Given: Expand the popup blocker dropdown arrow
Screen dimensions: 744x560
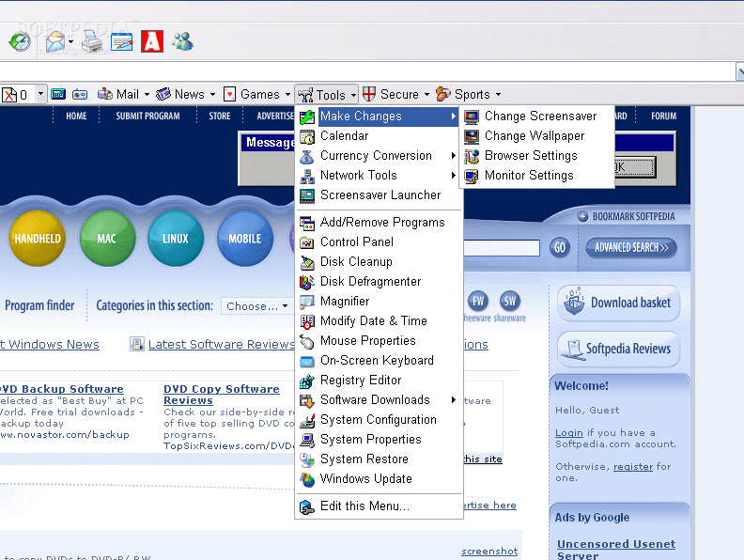Looking at the screenshot, I should click(x=40, y=94).
